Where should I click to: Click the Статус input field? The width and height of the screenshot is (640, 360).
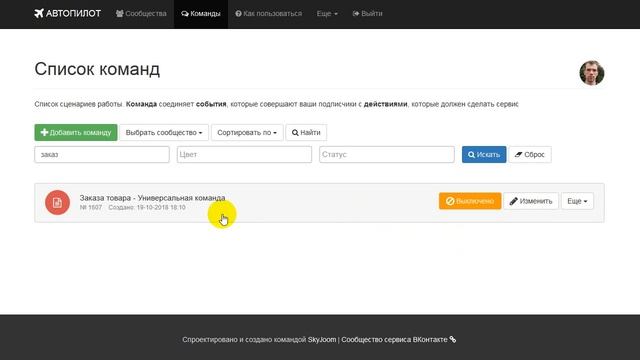coord(387,154)
